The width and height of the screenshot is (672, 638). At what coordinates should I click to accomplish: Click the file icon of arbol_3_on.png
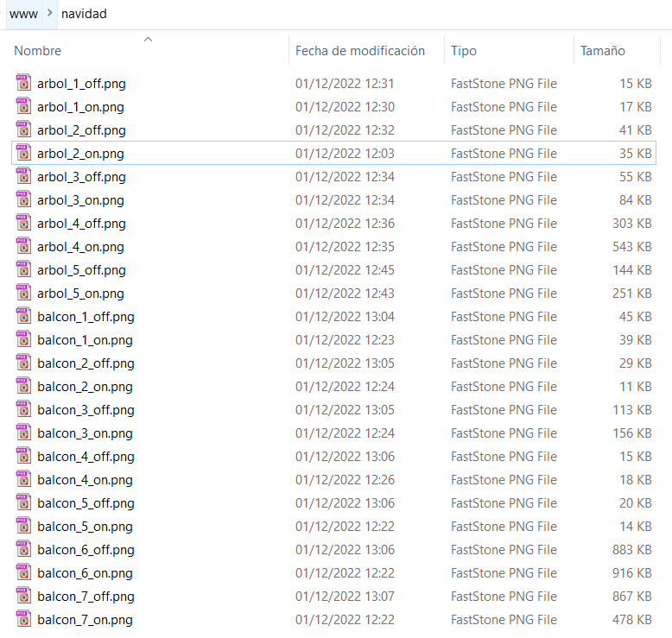point(23,199)
